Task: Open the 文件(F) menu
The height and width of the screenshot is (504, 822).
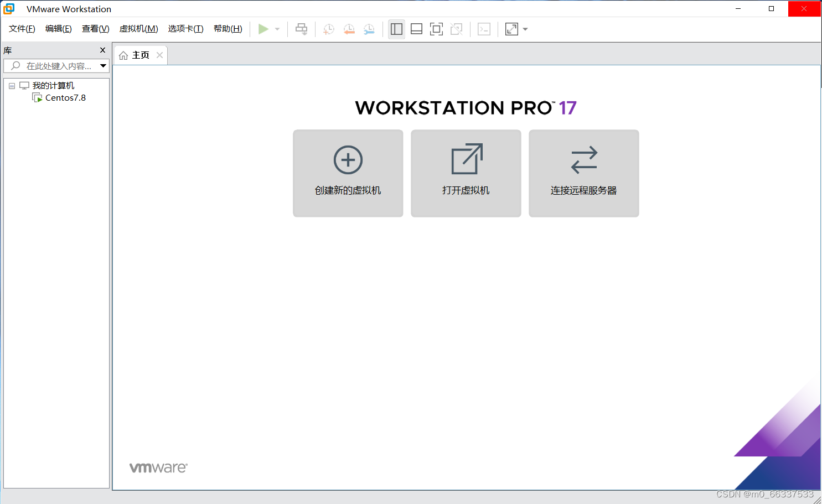Action: 22,29
